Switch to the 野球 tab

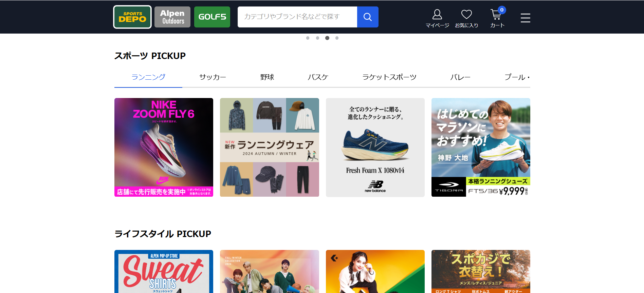[x=267, y=77]
